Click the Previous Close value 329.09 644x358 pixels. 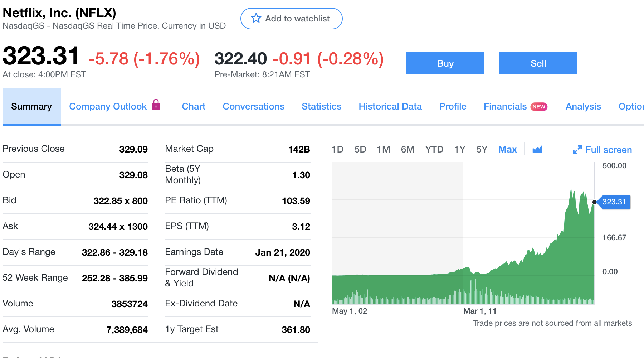coord(133,149)
